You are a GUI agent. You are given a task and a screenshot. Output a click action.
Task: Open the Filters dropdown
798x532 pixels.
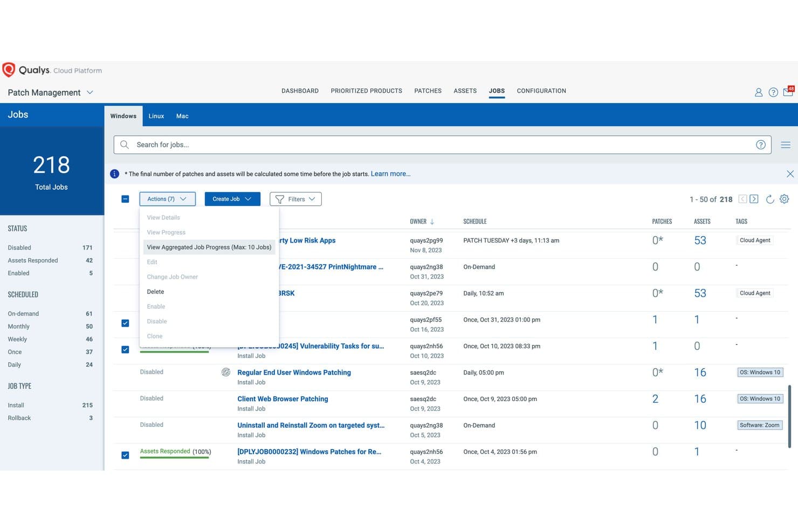click(295, 199)
